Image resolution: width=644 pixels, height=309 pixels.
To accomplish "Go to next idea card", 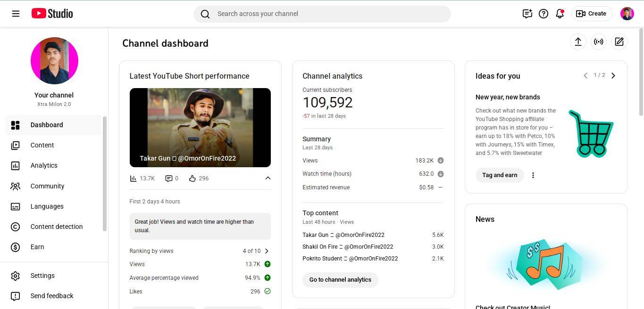I will click(613, 76).
